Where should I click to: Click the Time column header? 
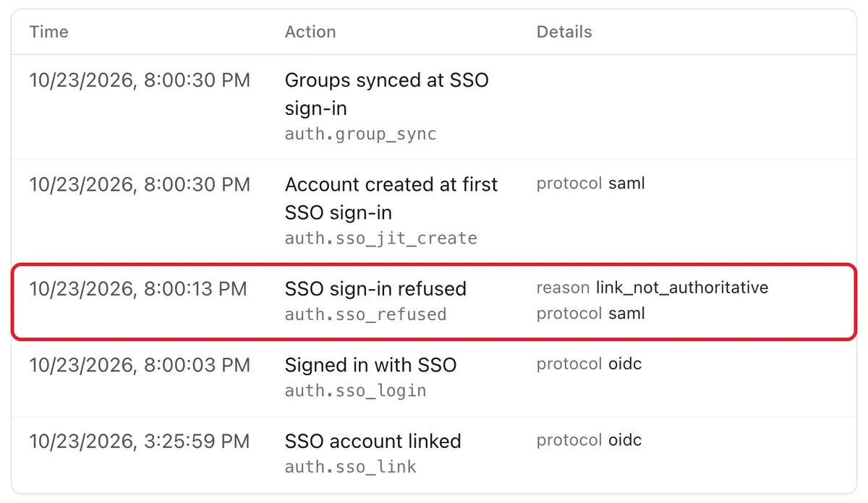pos(49,32)
